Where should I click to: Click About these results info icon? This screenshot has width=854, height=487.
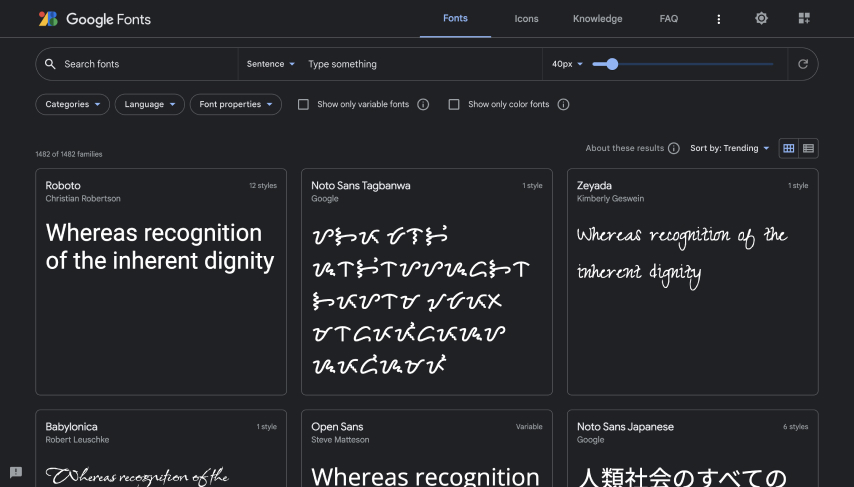pyautogui.click(x=674, y=148)
